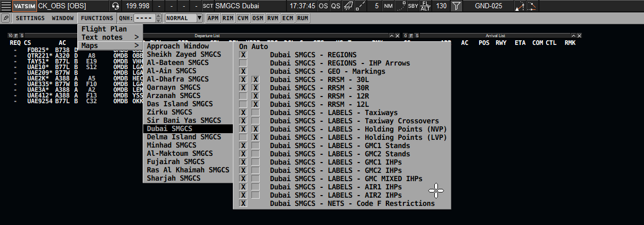Toggle the CVM toolbar button
Viewport: 644px width, 225px height.
point(243,18)
